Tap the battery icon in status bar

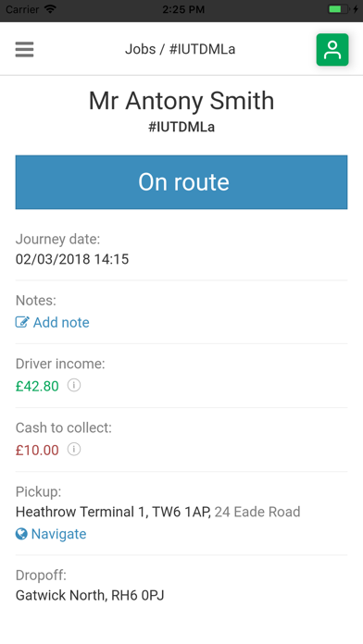[x=338, y=9]
